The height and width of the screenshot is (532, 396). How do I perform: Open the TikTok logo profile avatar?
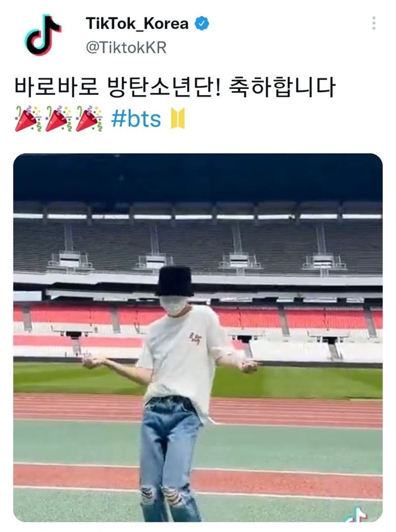tap(43, 35)
